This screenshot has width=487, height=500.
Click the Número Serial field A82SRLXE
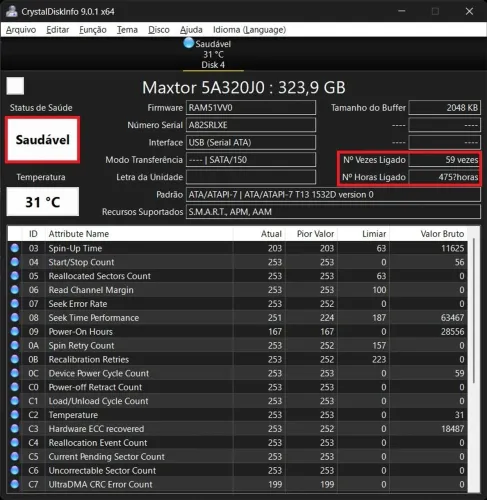[x=251, y=125]
